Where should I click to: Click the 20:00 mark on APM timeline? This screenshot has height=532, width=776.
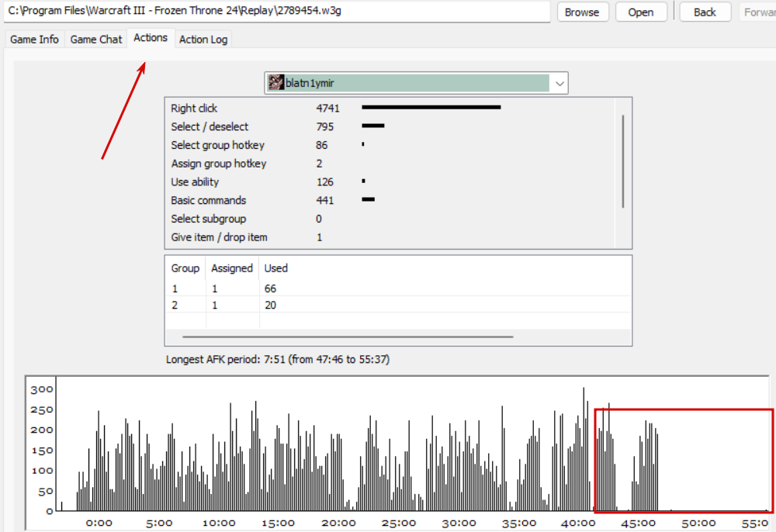tap(338, 523)
